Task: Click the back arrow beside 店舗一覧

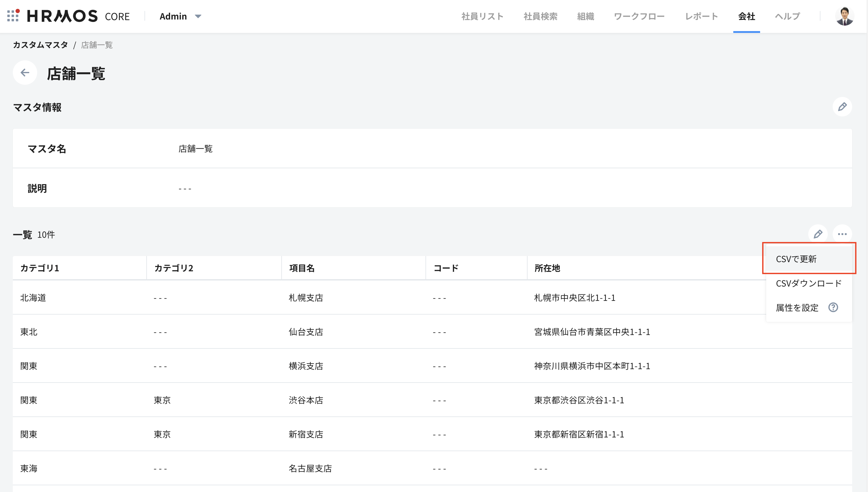Action: click(25, 73)
